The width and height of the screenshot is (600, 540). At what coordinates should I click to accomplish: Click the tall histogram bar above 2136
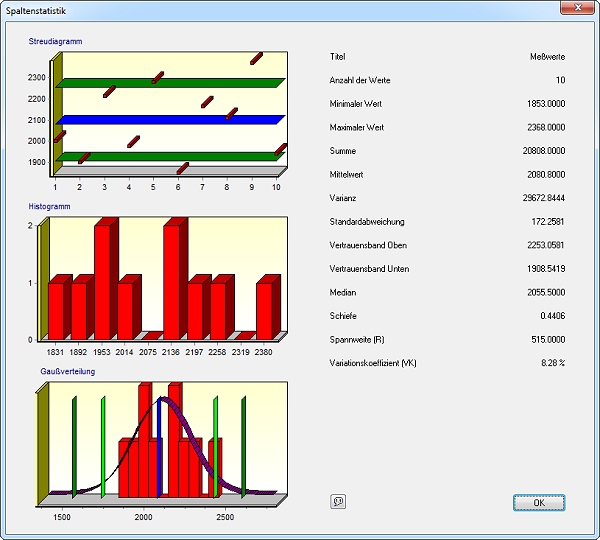(174, 280)
